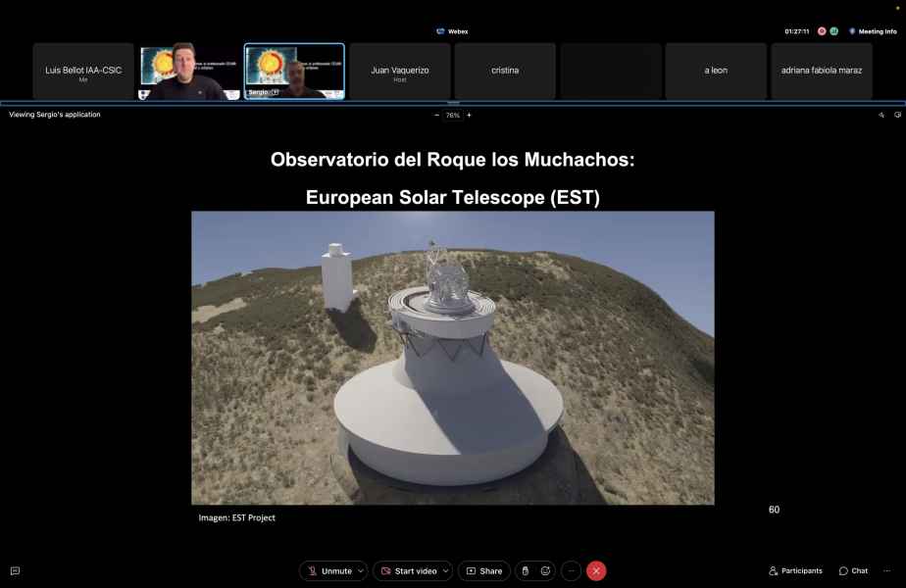Click the annotate icon above shared content

881,115
